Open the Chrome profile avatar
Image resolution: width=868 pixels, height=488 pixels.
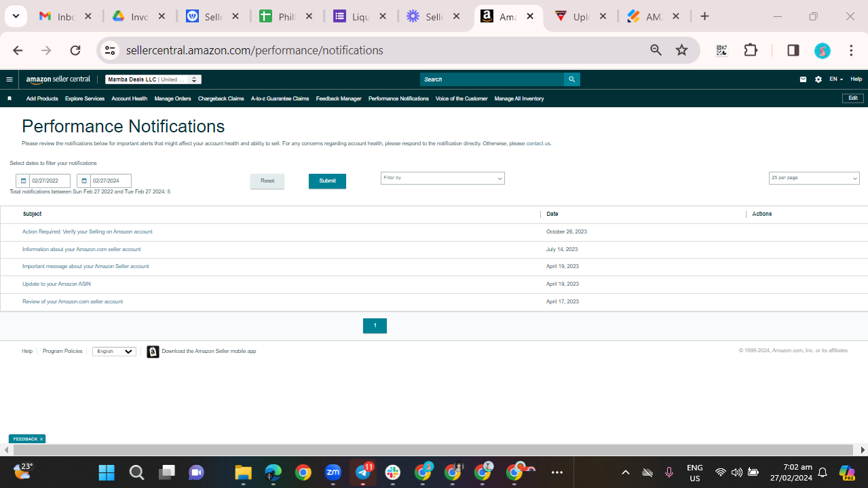(823, 50)
